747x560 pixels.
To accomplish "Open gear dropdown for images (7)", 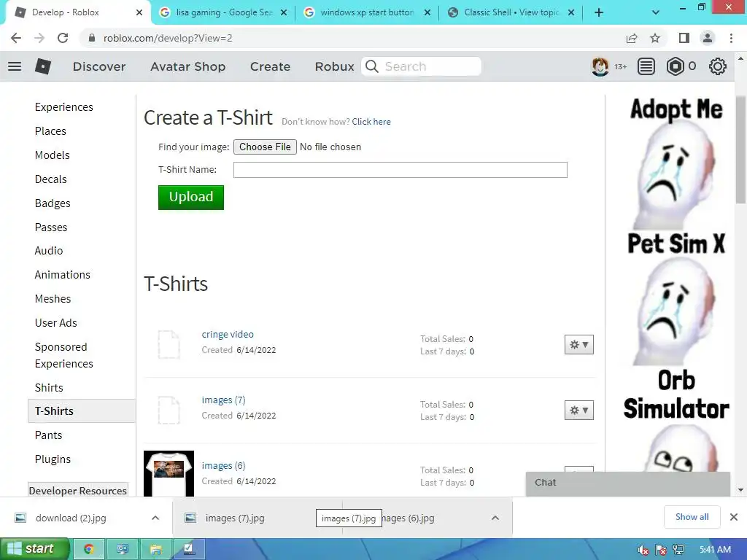I will (578, 411).
